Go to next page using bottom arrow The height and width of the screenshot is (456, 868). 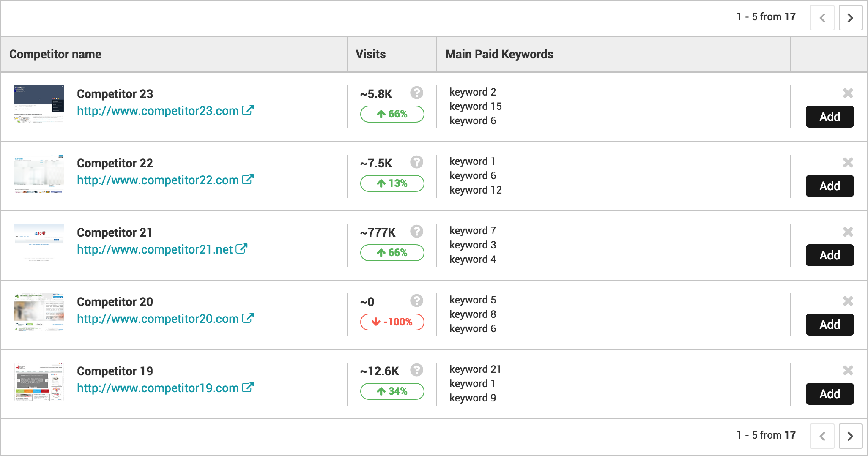[x=850, y=436]
